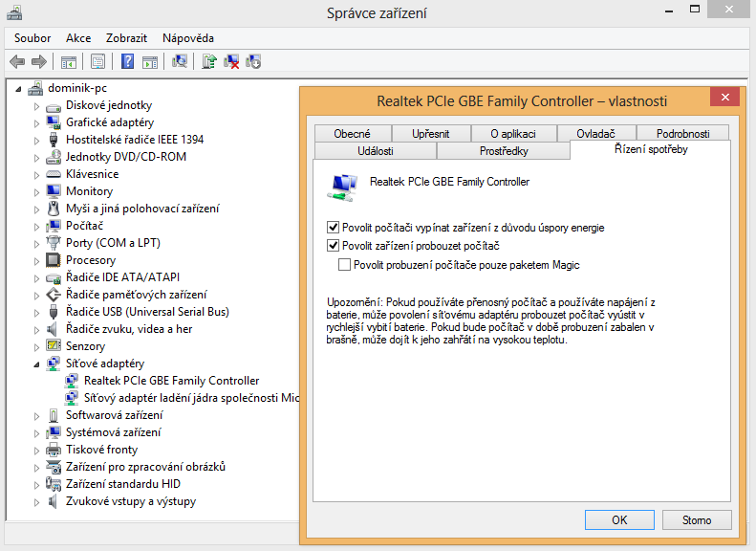The width and height of the screenshot is (756, 551).
Task: Maximize the Správce zařízení window
Action: point(695,9)
